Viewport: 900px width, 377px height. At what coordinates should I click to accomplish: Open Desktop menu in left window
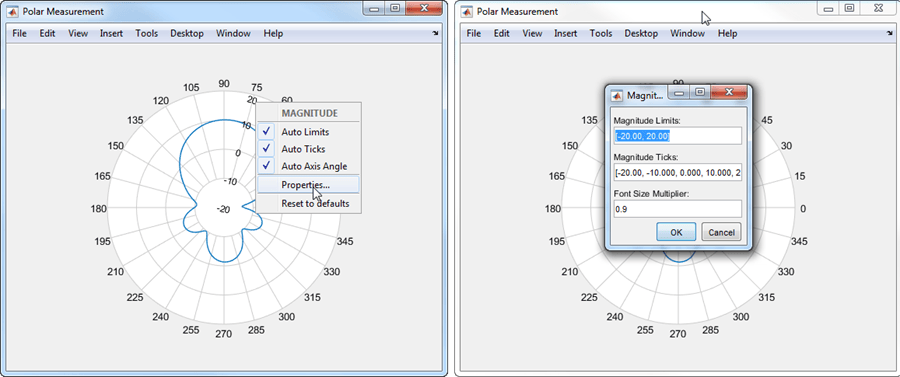187,33
